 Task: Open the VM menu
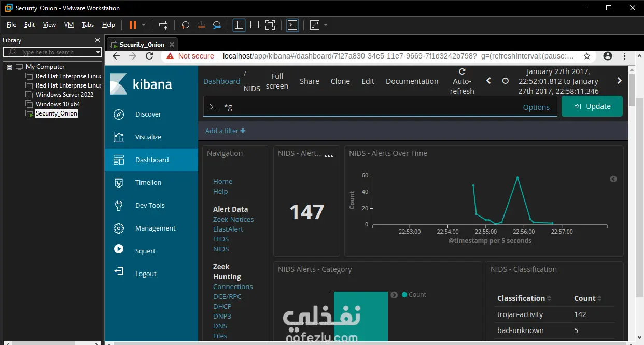click(x=69, y=25)
